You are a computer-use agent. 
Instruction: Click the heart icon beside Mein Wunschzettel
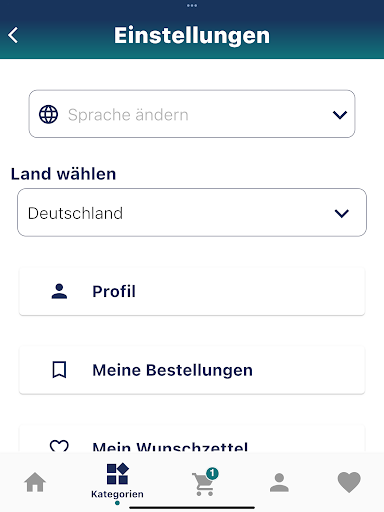(59, 446)
